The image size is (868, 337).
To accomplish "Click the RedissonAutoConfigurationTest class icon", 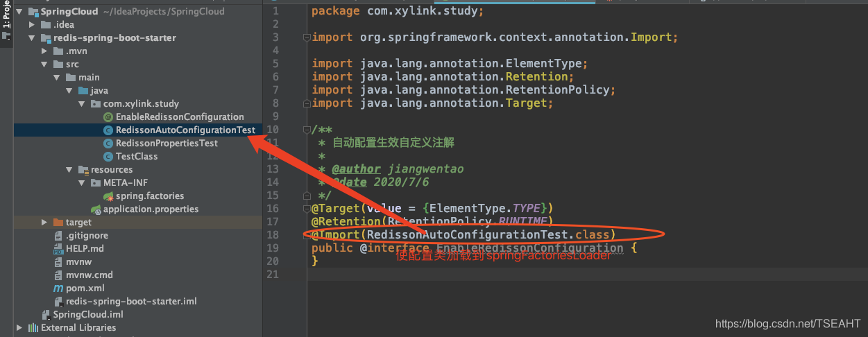I will click(108, 130).
